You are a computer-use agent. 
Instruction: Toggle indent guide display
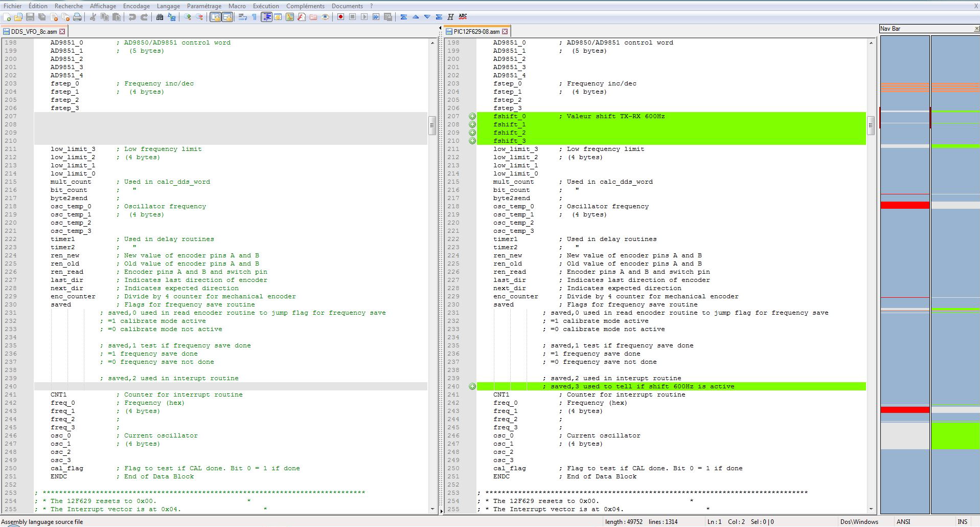[266, 17]
